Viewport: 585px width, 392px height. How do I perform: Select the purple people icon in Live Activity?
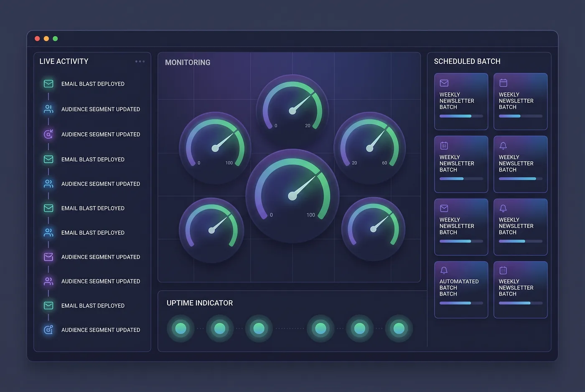click(48, 281)
